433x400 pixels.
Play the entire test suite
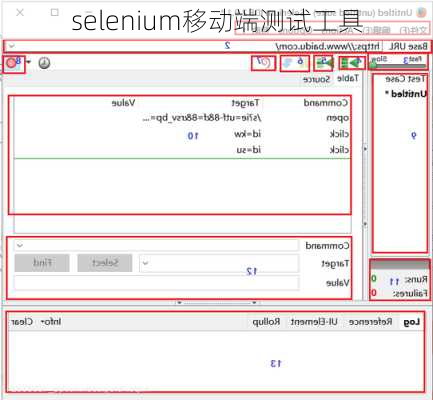coord(351,63)
